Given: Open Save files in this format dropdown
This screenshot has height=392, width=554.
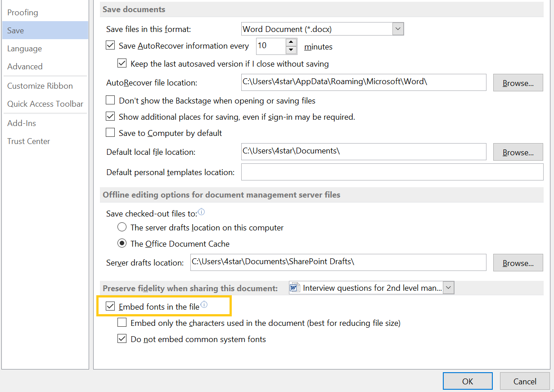Looking at the screenshot, I should 398,29.
